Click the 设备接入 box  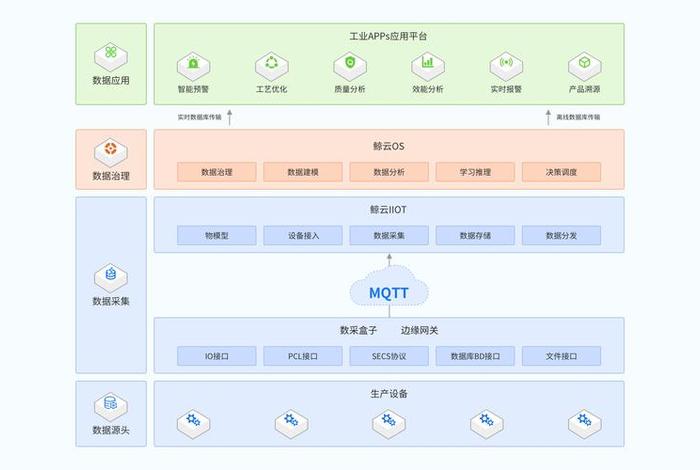pyautogui.click(x=303, y=236)
